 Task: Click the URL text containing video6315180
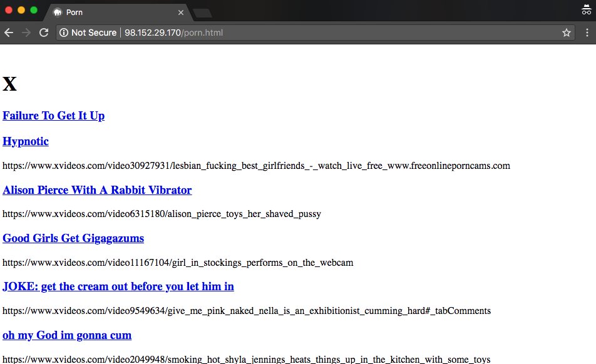click(162, 214)
